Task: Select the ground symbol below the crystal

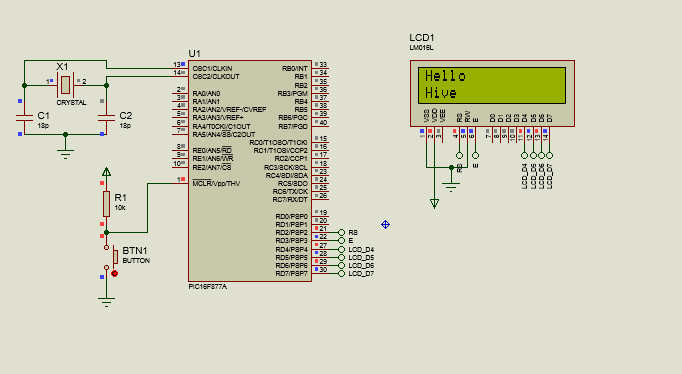Action: click(x=65, y=154)
